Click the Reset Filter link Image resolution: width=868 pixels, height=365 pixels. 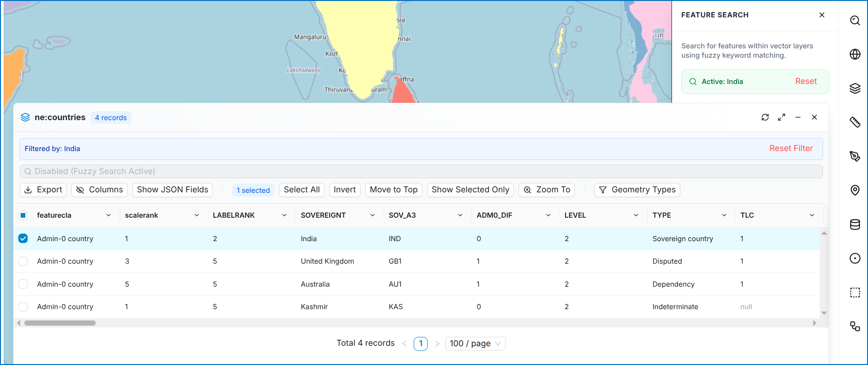pos(791,149)
